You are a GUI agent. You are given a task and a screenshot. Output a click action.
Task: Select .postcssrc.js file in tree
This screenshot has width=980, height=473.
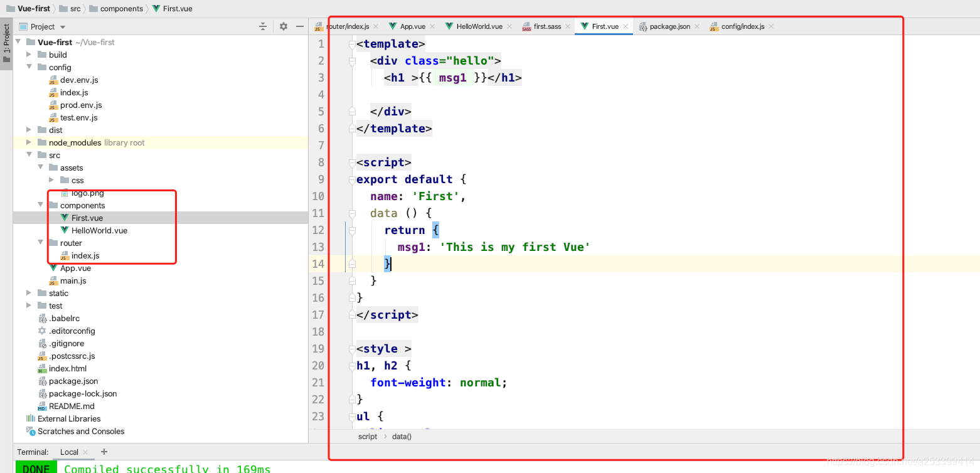72,356
